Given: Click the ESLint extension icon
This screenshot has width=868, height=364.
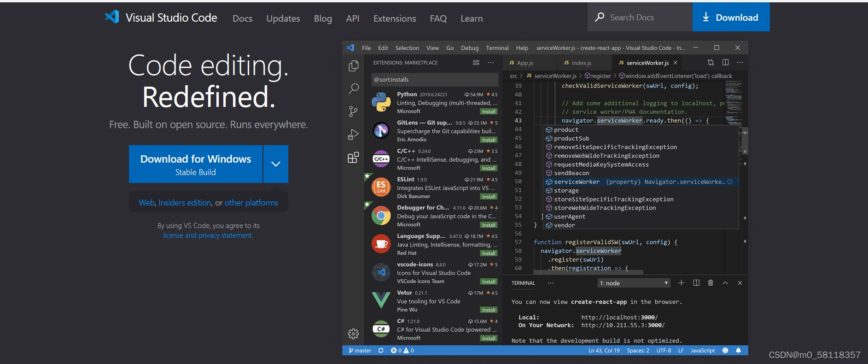Looking at the screenshot, I should pos(381,187).
